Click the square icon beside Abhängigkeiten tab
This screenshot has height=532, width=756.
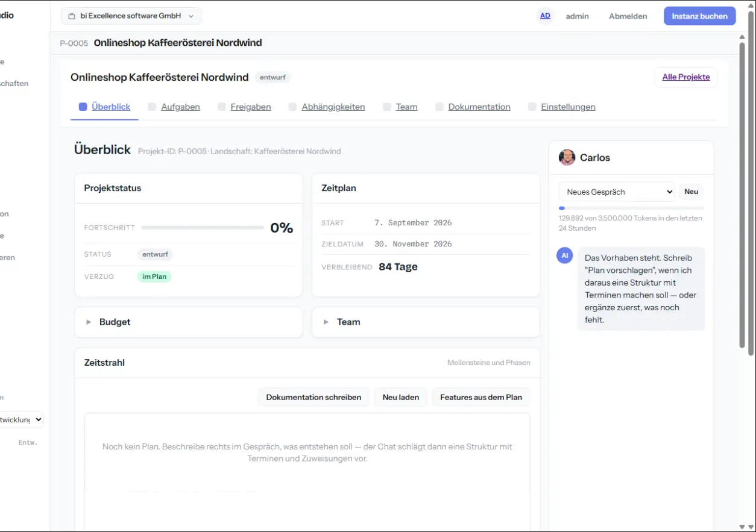[x=292, y=107]
